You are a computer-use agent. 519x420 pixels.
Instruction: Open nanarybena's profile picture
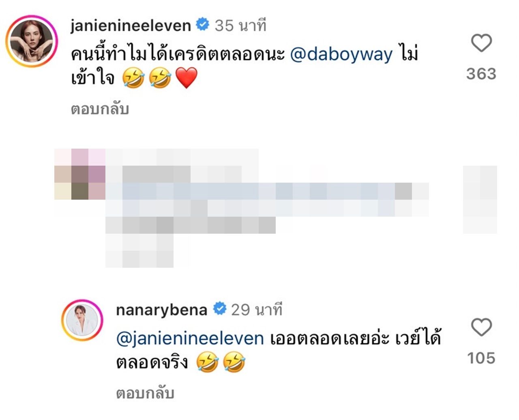82,320
